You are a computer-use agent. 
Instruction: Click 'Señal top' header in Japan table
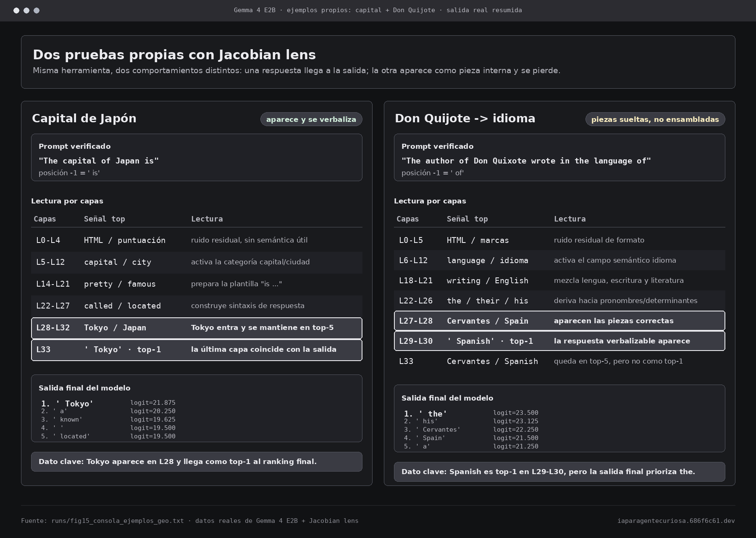pyautogui.click(x=105, y=219)
